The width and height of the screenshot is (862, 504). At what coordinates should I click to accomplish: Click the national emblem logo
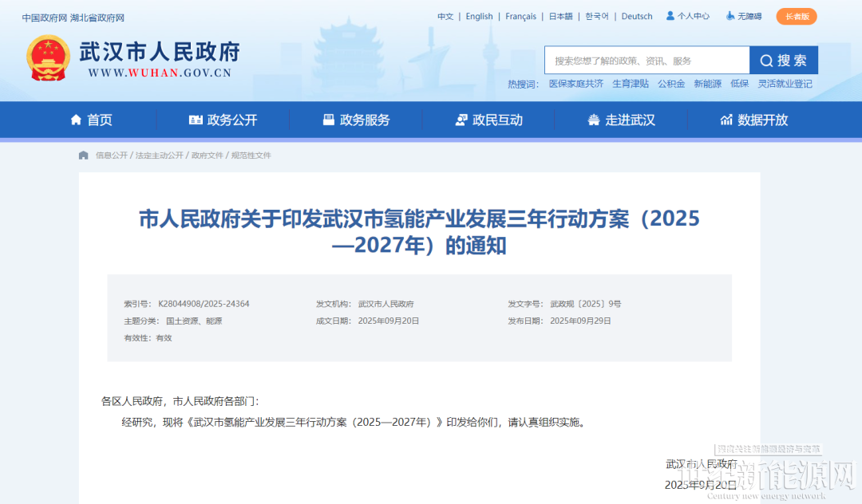tap(48, 58)
